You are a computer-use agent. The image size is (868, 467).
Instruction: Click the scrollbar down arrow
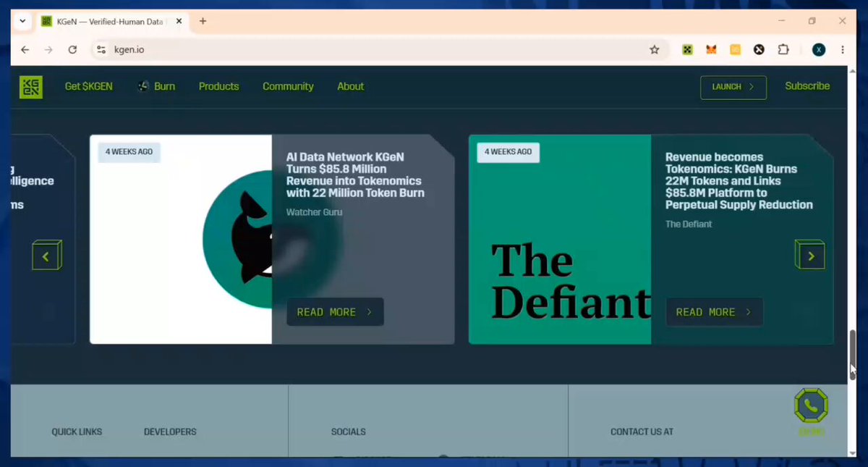853,452
